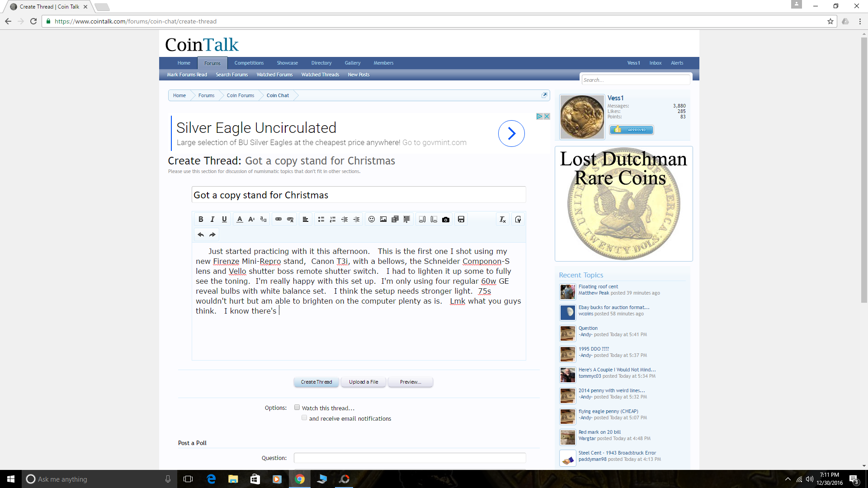Screen dimensions: 868x488
Task: Click the italic formatting icon
Action: (212, 219)
